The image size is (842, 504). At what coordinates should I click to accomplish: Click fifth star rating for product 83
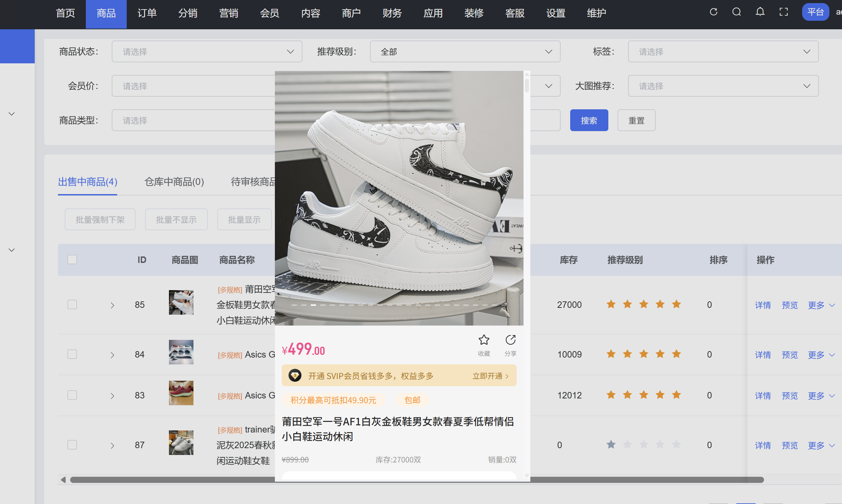point(676,395)
